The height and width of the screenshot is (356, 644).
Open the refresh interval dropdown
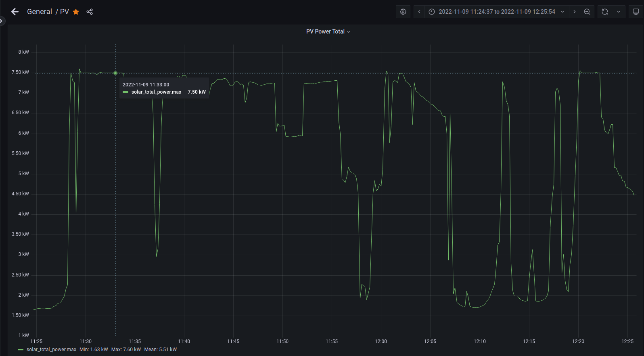tap(619, 12)
